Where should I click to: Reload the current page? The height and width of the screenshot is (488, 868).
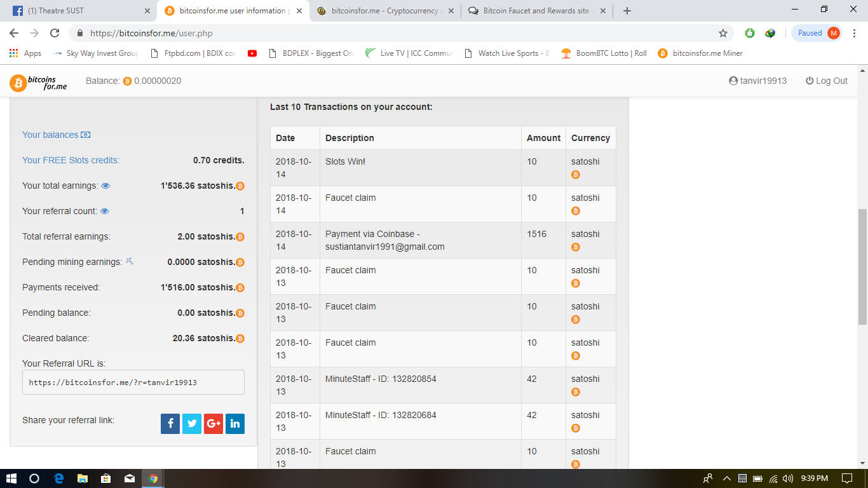coord(55,33)
